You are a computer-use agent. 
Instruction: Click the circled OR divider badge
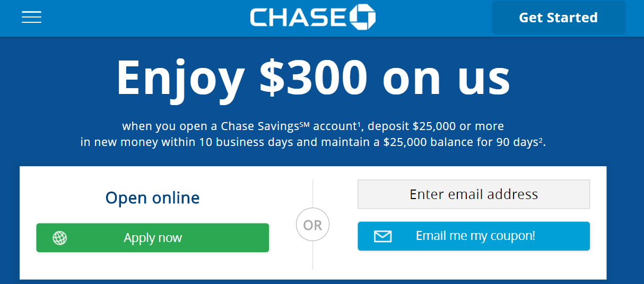[x=312, y=225]
